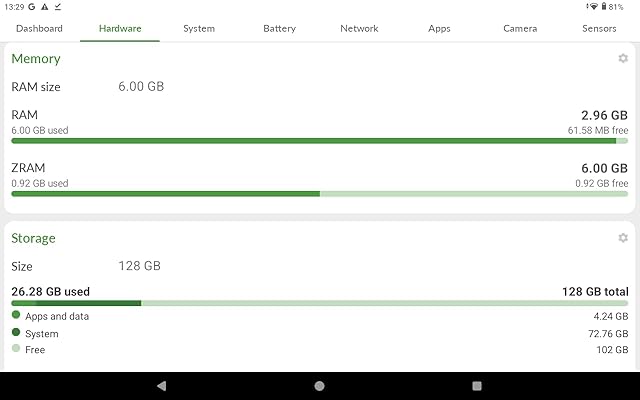This screenshot has height=400, width=640.
Task: Go to the Network tab
Action: coord(359,29)
